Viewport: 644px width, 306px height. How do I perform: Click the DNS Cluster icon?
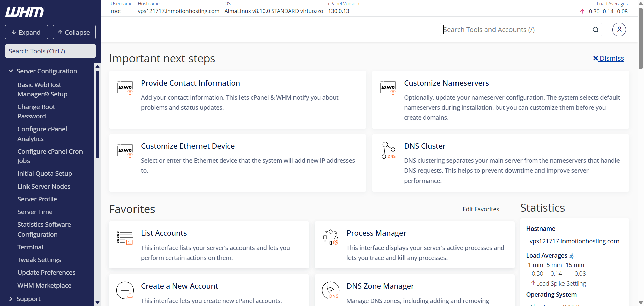pyautogui.click(x=388, y=150)
